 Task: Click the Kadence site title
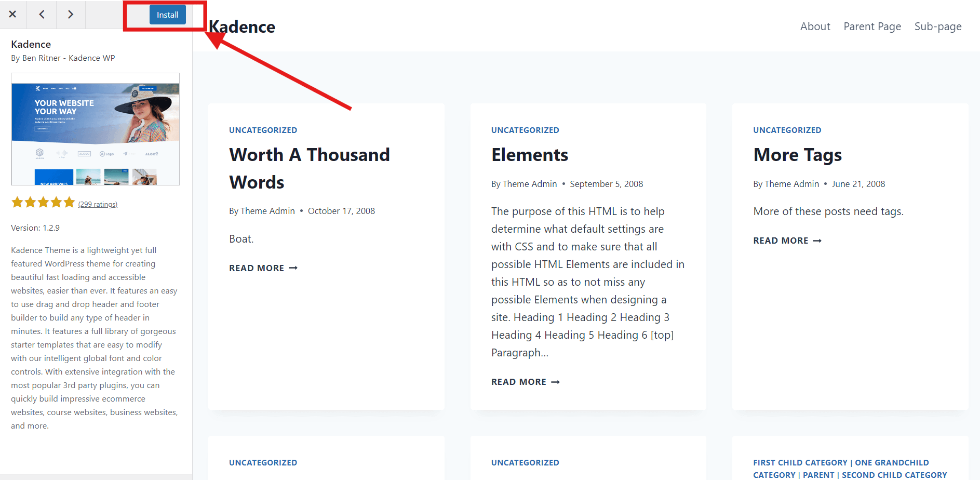pos(241,26)
